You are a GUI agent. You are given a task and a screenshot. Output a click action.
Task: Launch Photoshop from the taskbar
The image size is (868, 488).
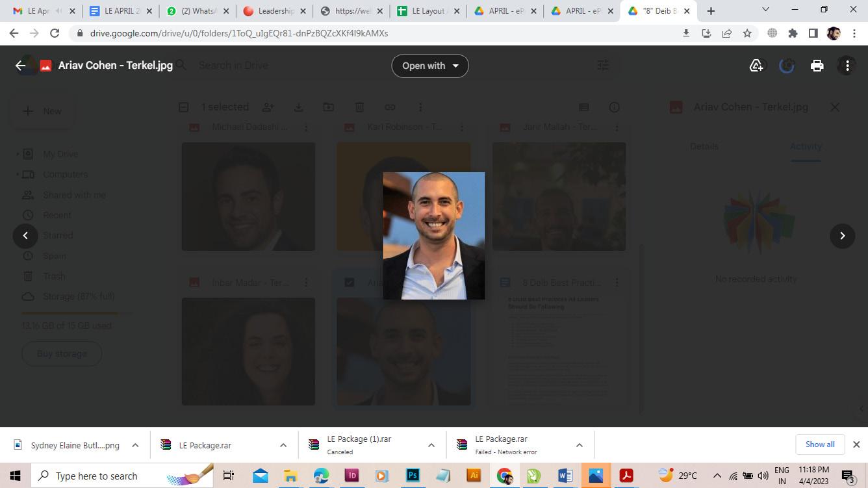(x=413, y=476)
